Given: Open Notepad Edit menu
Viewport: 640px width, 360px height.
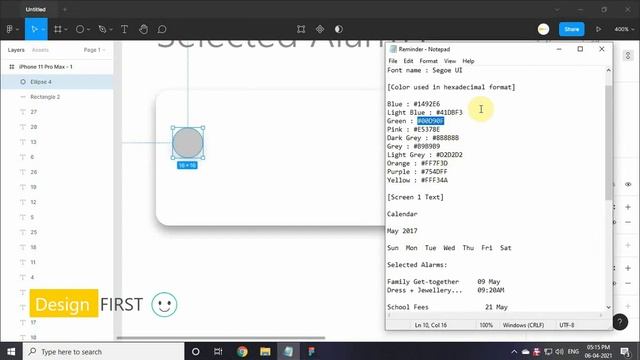Looking at the screenshot, I should coord(408,61).
